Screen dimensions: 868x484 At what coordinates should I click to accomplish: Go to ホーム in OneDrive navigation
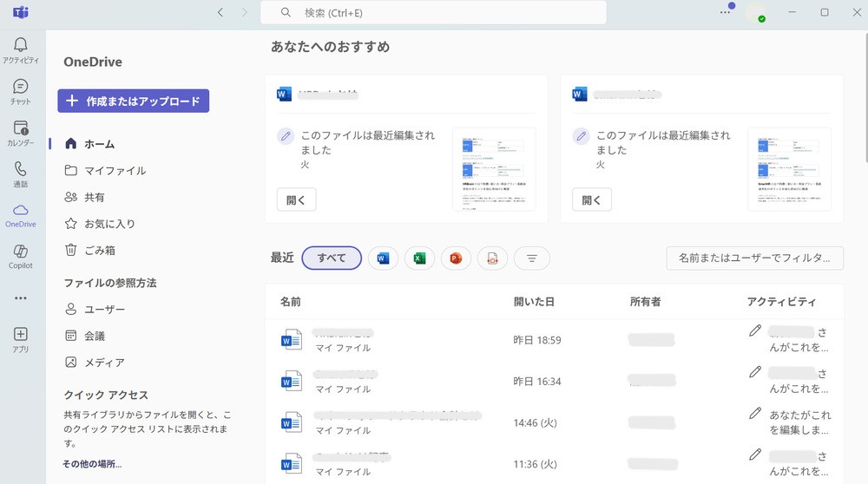pos(99,144)
